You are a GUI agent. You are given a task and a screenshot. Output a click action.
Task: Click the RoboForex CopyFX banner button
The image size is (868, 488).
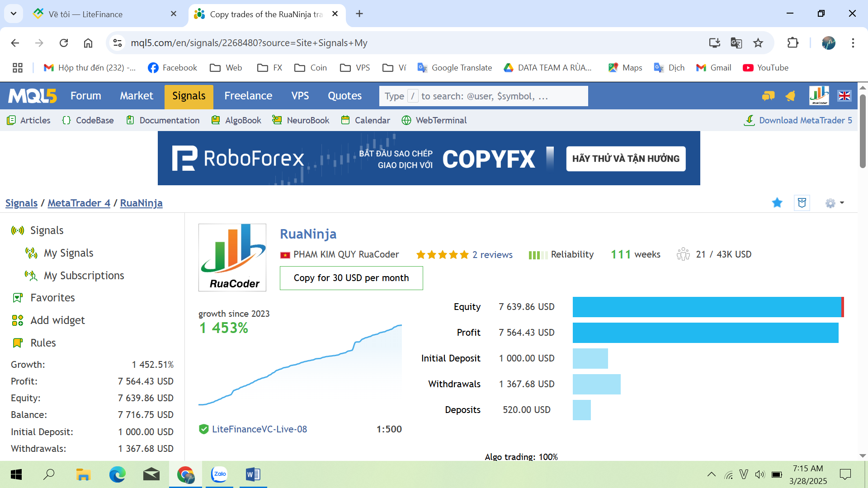pyautogui.click(x=626, y=159)
